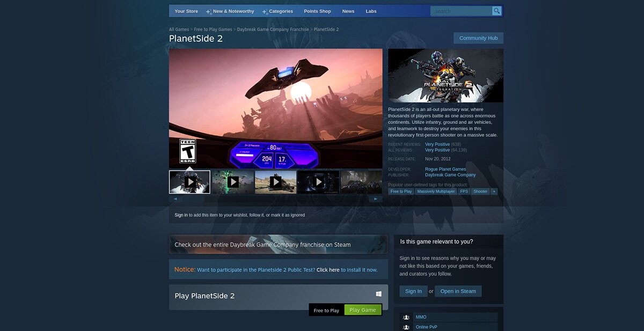Click the thumbnail strip scrollbar

point(275,198)
